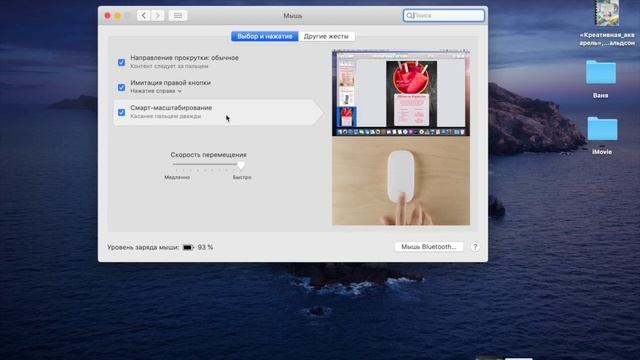
Task: Focus the search input field
Action: pos(444,16)
